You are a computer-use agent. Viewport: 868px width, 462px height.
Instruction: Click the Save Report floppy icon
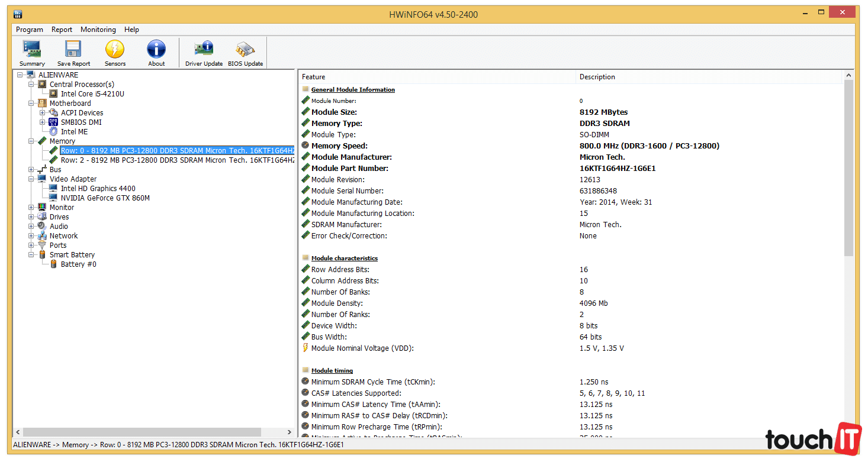click(x=73, y=53)
